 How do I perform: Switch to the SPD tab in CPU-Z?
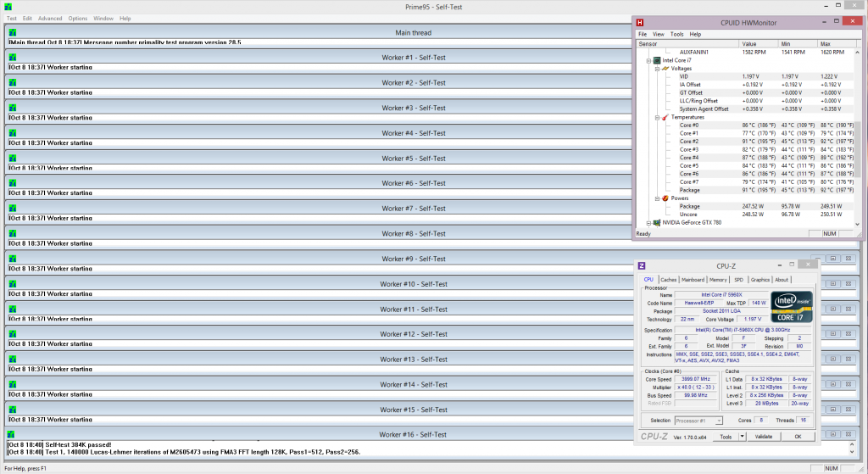click(x=738, y=280)
